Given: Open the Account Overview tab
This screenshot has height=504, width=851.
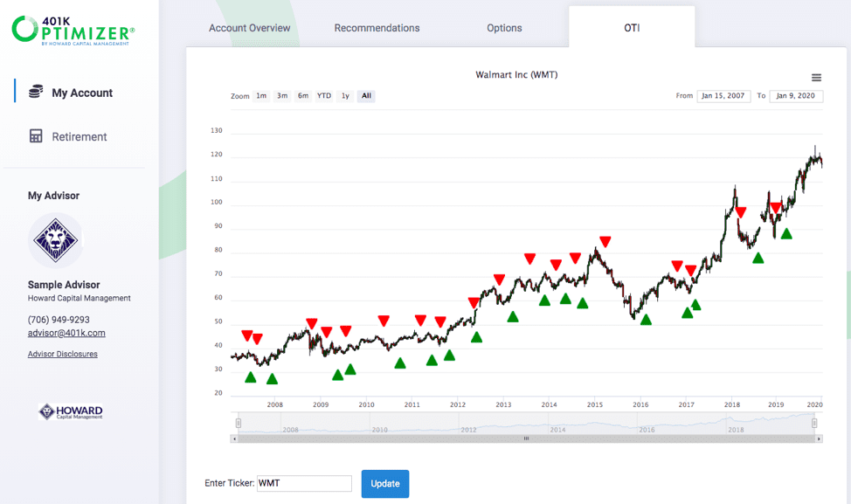Looking at the screenshot, I should point(248,27).
